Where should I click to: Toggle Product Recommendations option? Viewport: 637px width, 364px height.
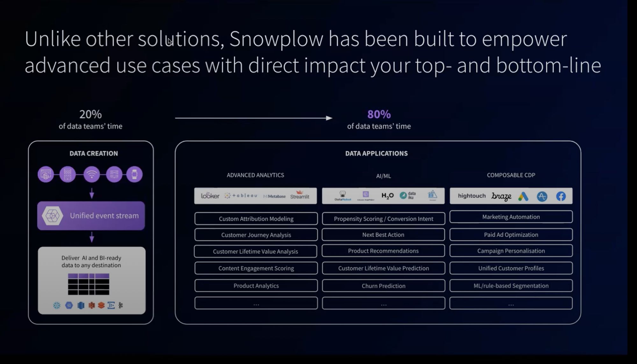coord(383,251)
